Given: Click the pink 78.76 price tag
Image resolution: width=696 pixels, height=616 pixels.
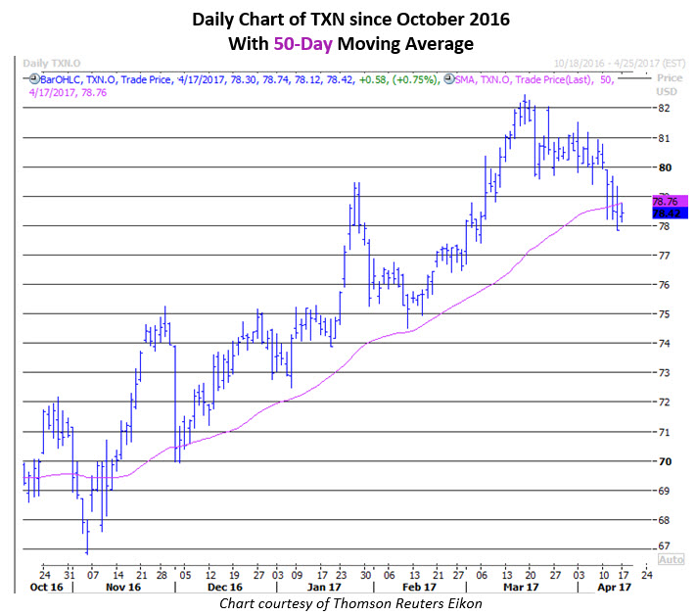Looking at the screenshot, I should (670, 201).
